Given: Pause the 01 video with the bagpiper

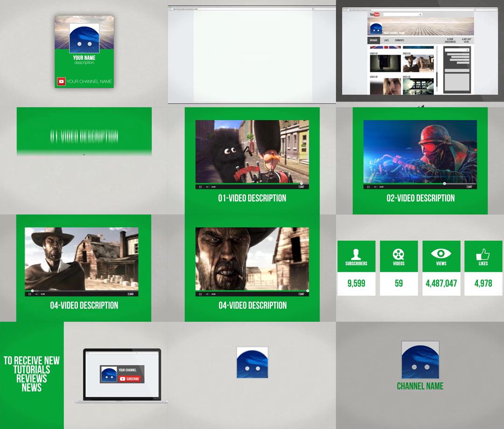Looking at the screenshot, I should [x=200, y=187].
